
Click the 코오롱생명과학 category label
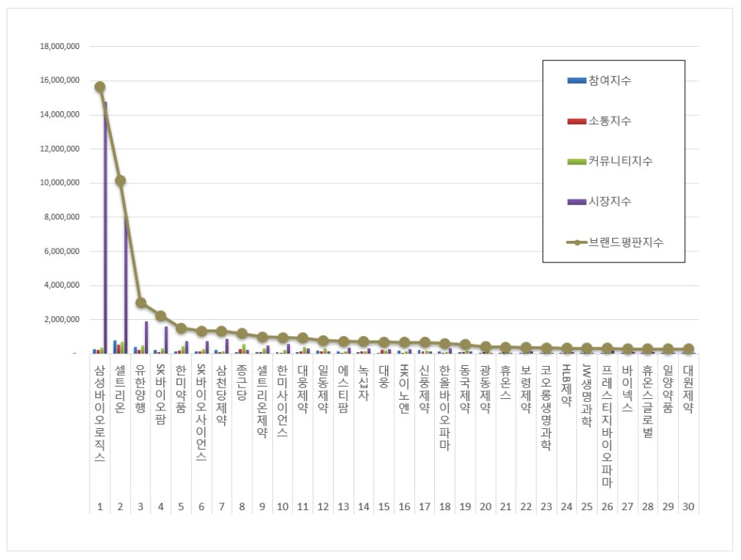(x=545, y=408)
